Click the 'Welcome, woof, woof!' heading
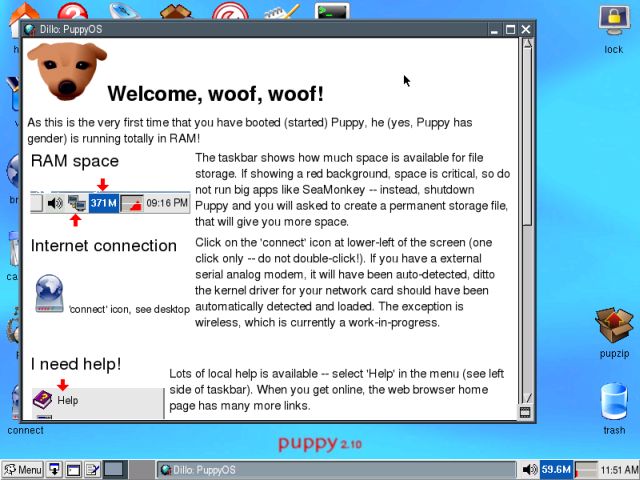Screen dimensions: 640x480 216,94
